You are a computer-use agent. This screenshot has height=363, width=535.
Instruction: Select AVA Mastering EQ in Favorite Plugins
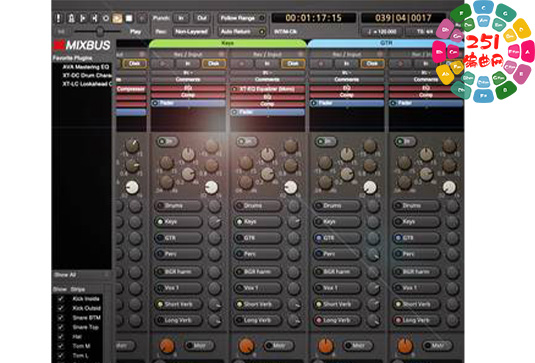[x=86, y=67]
